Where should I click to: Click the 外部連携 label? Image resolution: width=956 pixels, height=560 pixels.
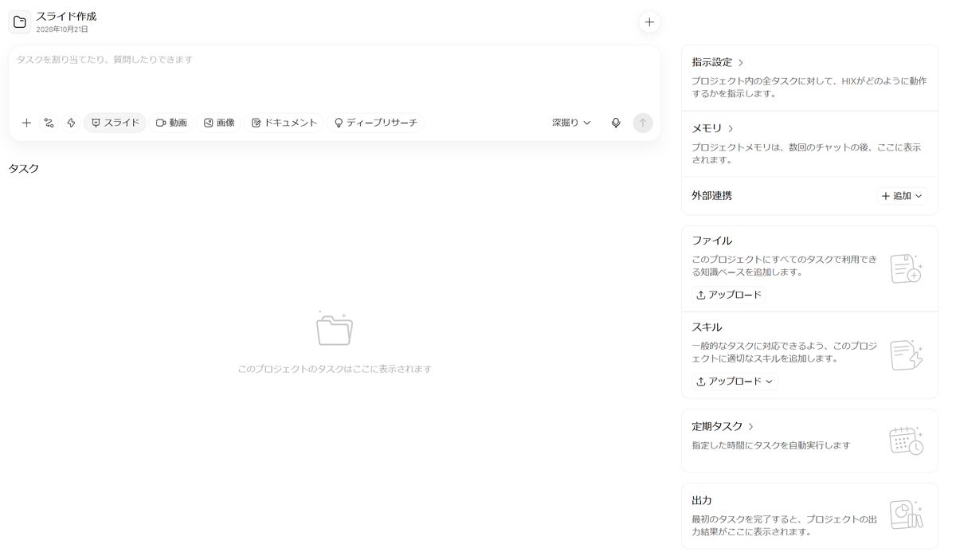click(x=712, y=195)
